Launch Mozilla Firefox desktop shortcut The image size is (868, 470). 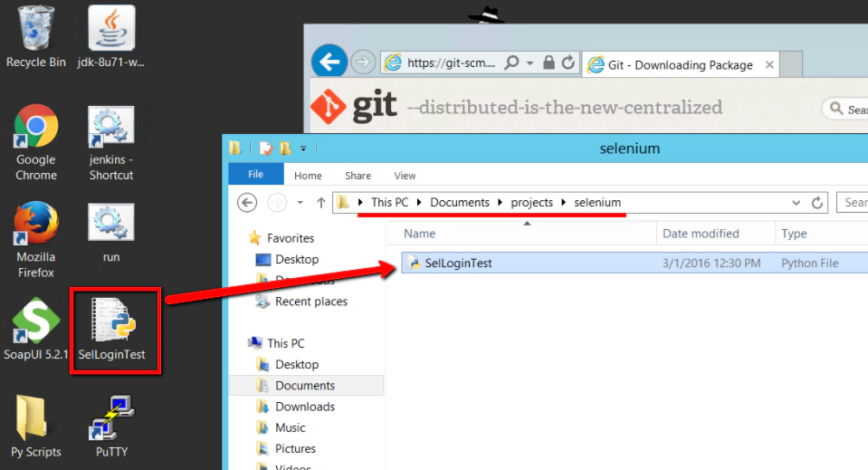(x=36, y=226)
